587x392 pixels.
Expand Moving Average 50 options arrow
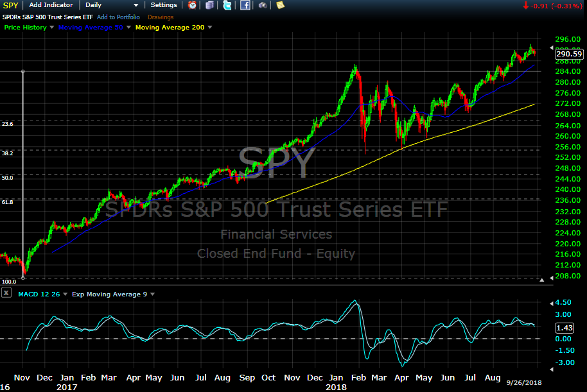pyautogui.click(x=129, y=28)
